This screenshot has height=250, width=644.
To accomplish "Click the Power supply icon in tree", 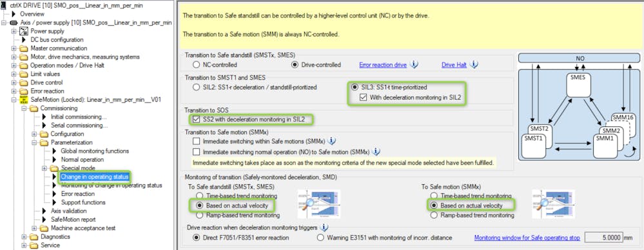I will (23, 31).
